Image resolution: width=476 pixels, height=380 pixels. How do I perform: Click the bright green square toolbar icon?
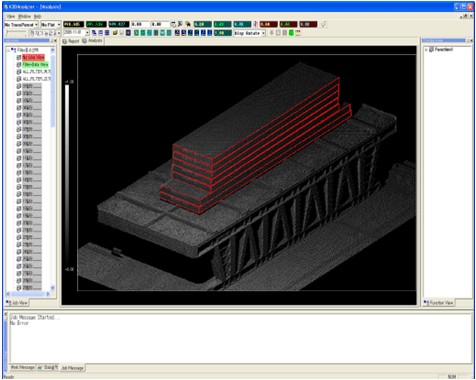point(291,33)
